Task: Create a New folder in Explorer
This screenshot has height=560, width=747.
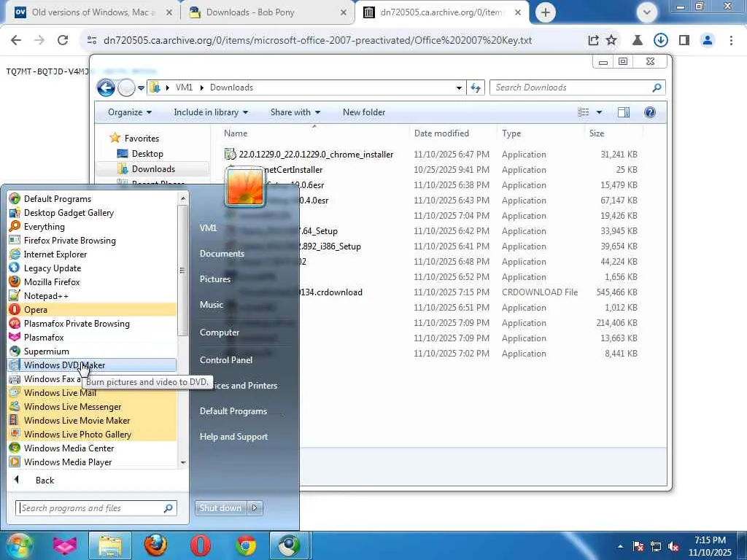Action: [x=364, y=112]
